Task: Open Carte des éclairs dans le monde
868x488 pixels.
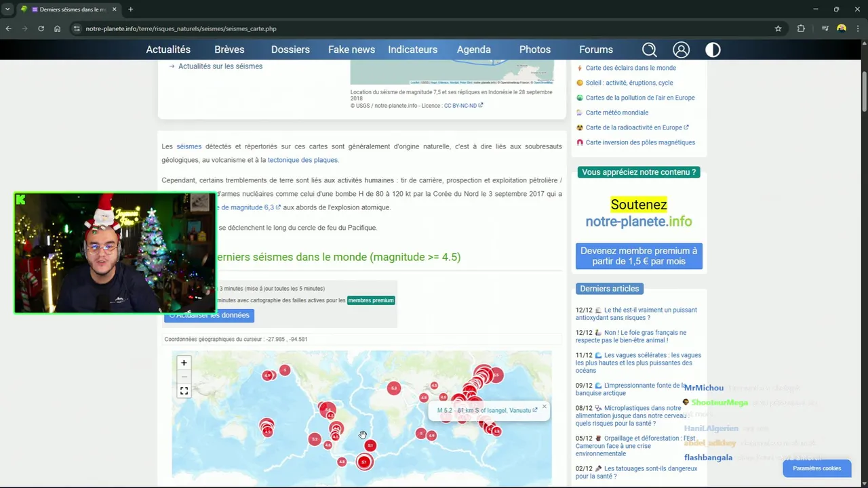Action: pyautogui.click(x=631, y=68)
